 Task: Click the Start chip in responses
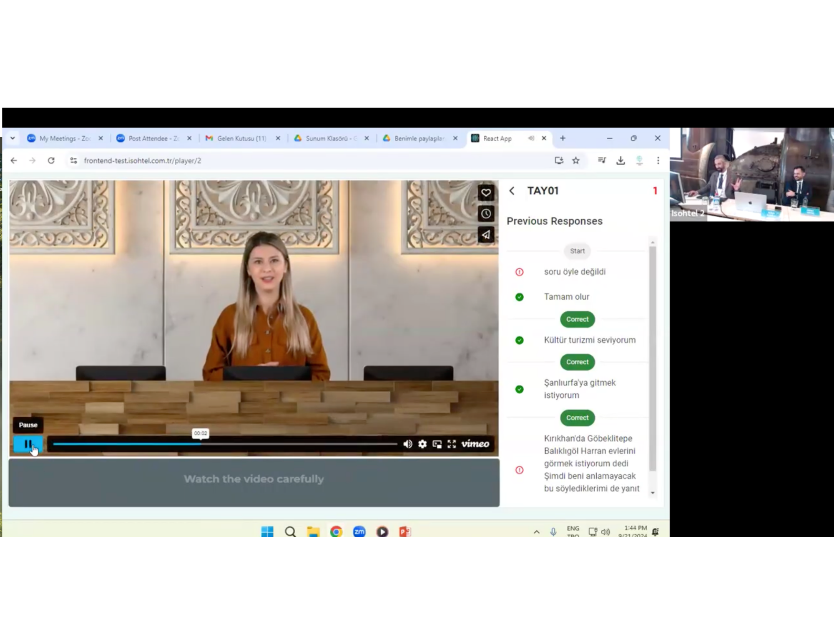click(577, 251)
